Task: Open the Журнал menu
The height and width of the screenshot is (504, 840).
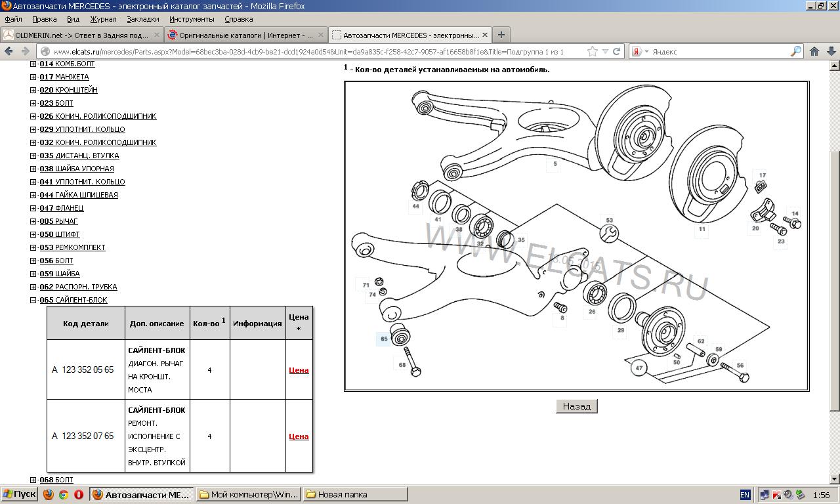Action: (103, 19)
